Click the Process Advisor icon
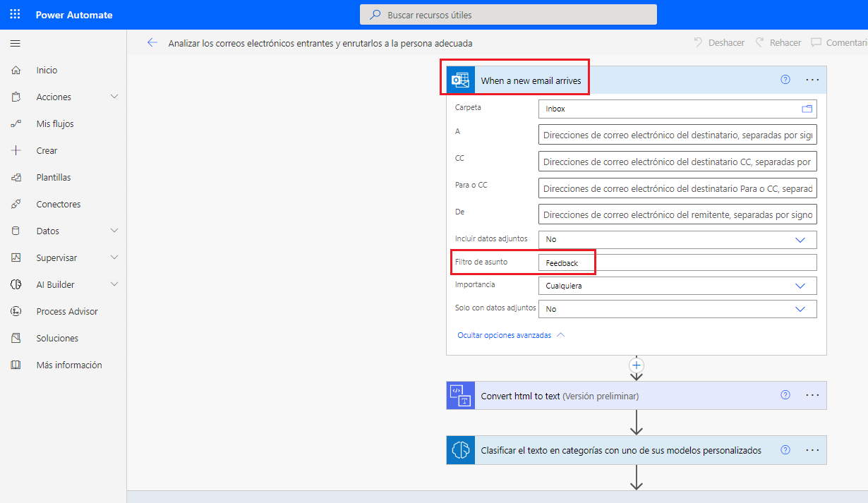Viewport: 868px width, 503px height. click(x=16, y=312)
